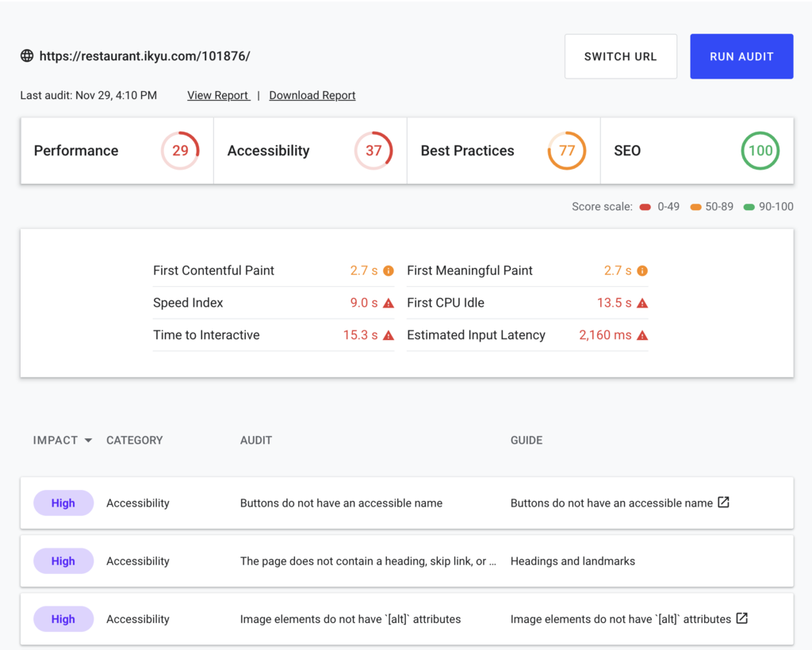This screenshot has width=812, height=650.
Task: Click the Best Practices score gauge
Action: [x=567, y=151]
